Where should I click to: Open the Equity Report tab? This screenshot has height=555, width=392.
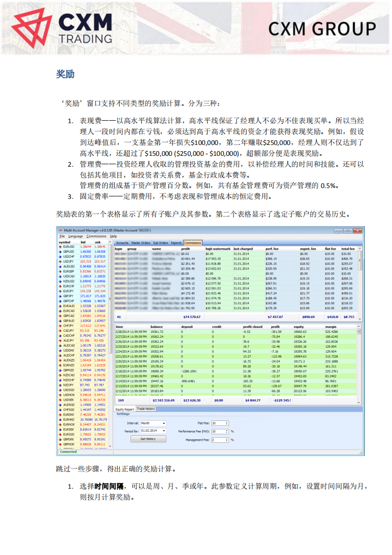click(x=125, y=409)
